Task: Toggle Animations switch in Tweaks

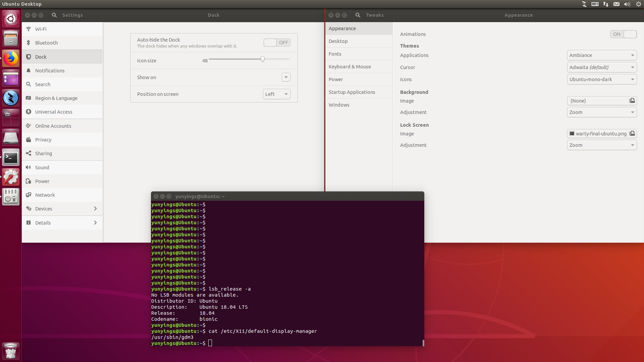Action: [x=623, y=34]
